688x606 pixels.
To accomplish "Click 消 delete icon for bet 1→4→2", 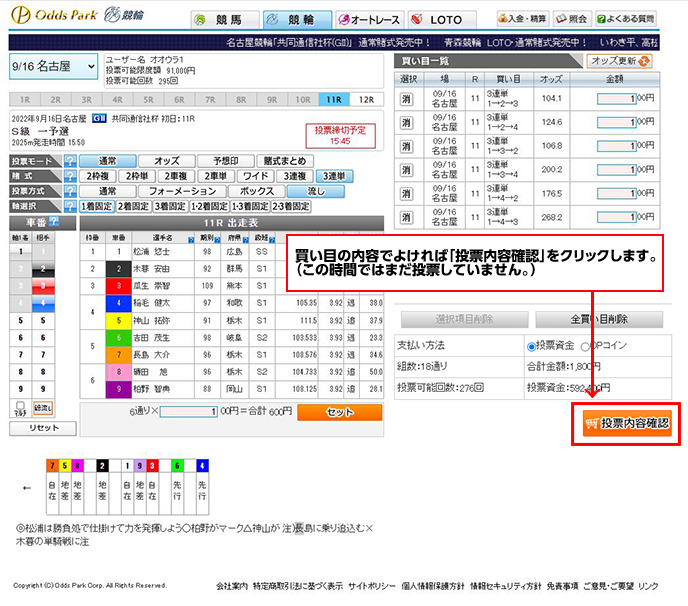I will 407,194.
